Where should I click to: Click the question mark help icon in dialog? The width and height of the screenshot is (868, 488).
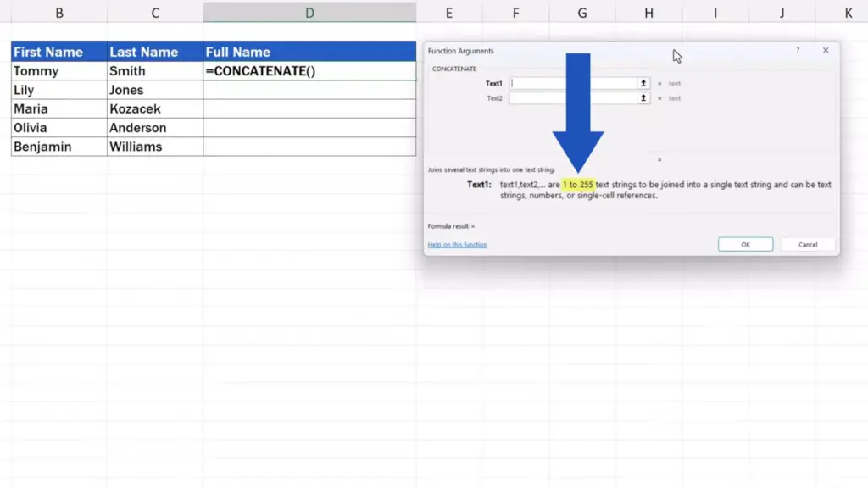tap(797, 51)
